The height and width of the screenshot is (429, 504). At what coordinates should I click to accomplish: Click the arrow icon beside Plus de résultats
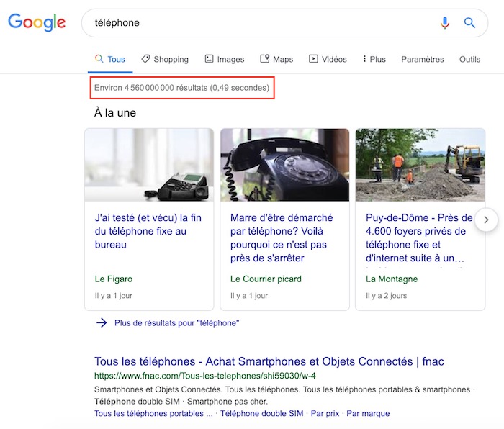102,323
